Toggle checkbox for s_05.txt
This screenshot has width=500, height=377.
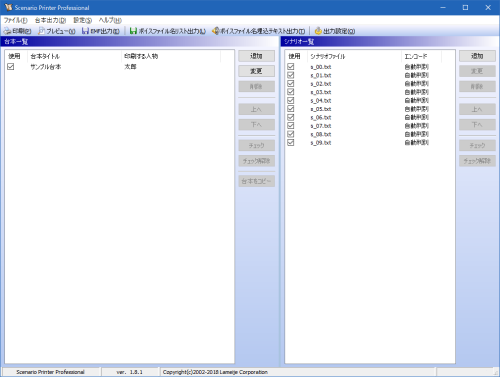(x=291, y=109)
